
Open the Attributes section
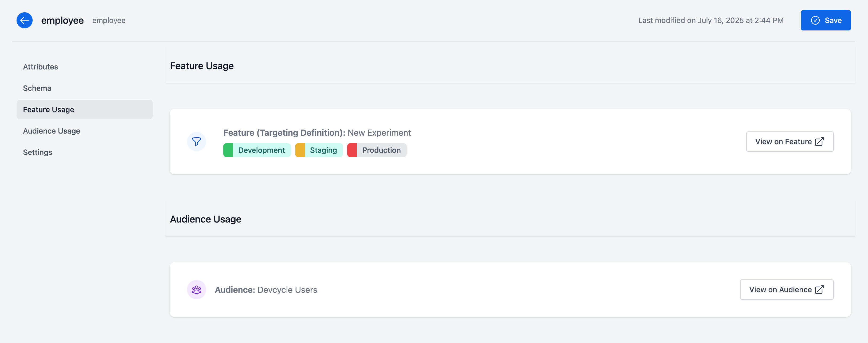click(x=40, y=67)
